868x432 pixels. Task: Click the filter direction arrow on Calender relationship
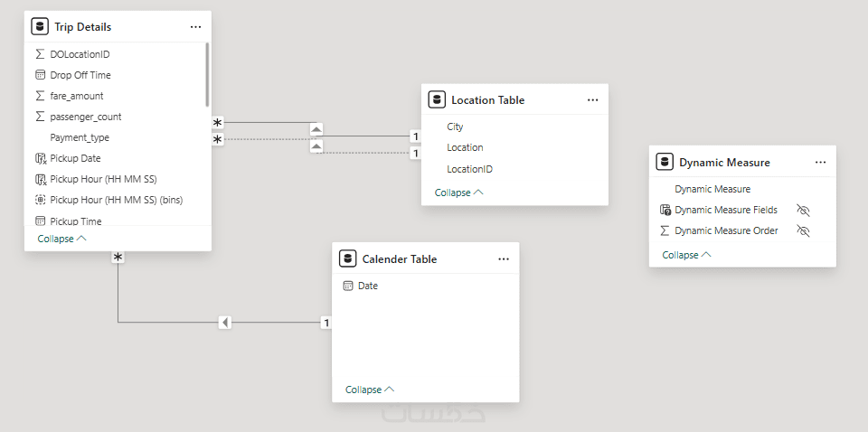tap(225, 323)
